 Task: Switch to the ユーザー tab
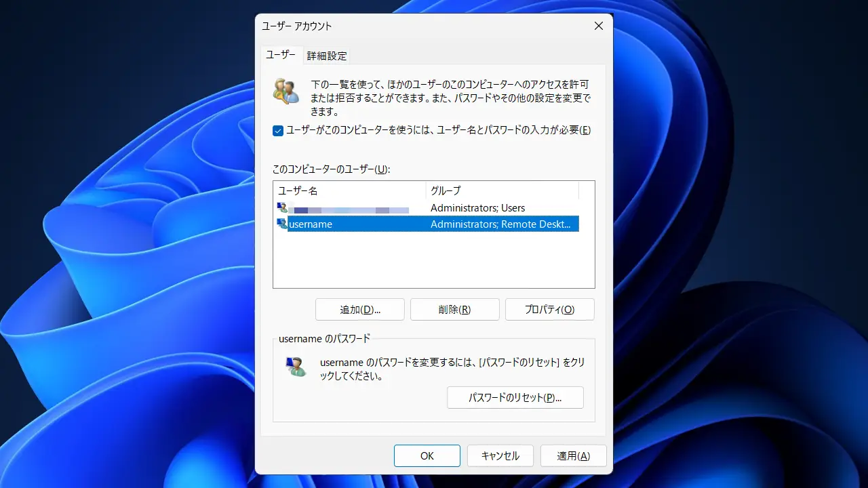tap(280, 55)
